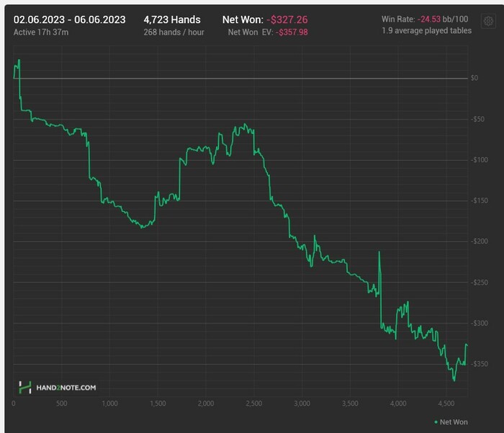This screenshot has height=433, width=504.
Task: Select the Active 17h 37m text
Action: click(x=41, y=32)
